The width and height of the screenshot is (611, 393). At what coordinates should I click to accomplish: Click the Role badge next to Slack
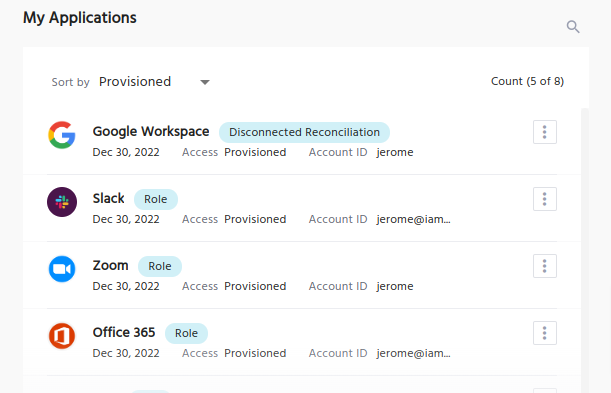156,199
